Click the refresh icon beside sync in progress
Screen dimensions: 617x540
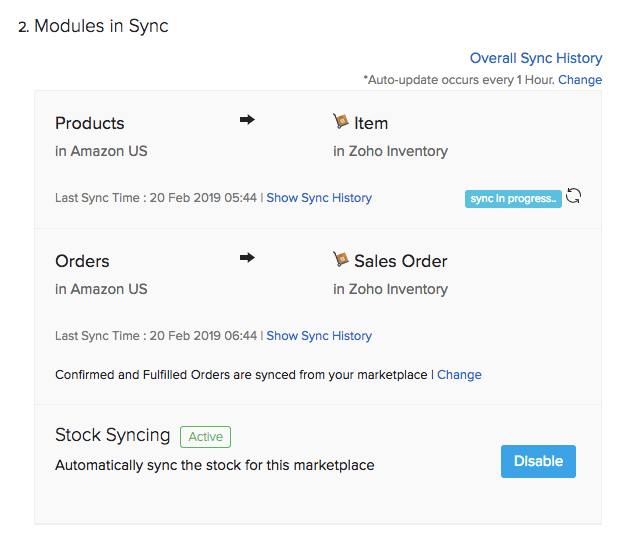(x=574, y=196)
